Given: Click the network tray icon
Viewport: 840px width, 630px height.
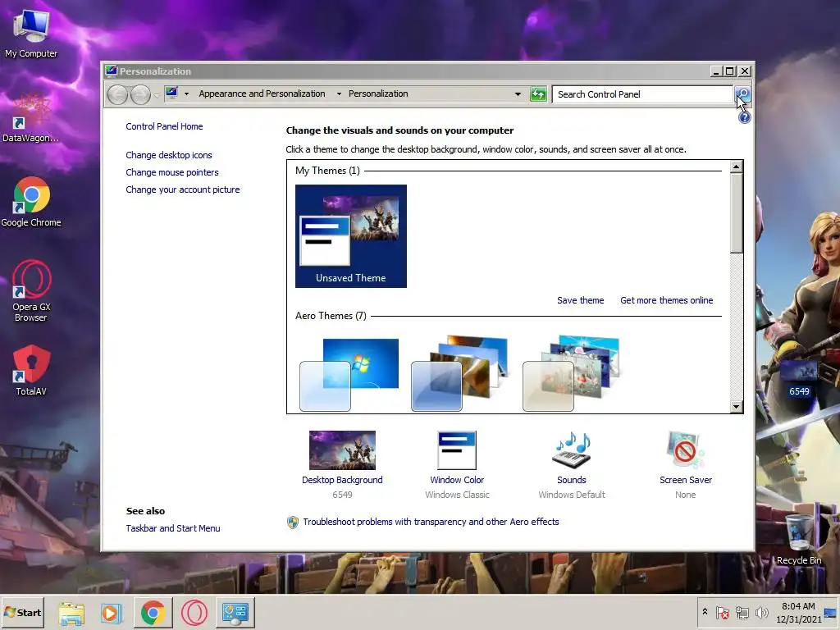Looking at the screenshot, I should click(x=742, y=612).
